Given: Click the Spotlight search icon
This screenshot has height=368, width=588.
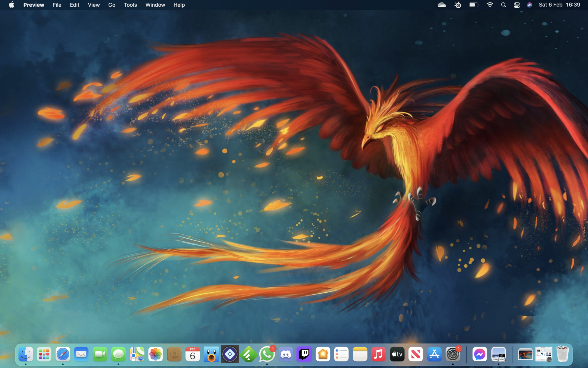Looking at the screenshot, I should [x=503, y=5].
